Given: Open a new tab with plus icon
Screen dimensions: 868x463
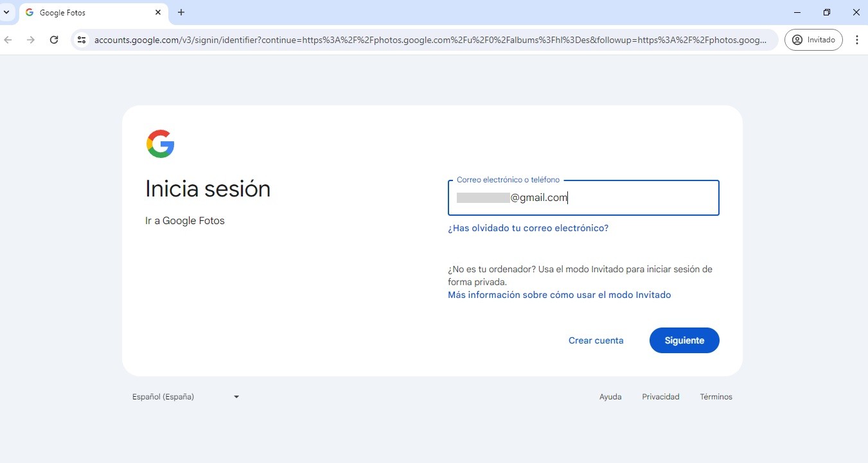Looking at the screenshot, I should pos(181,12).
